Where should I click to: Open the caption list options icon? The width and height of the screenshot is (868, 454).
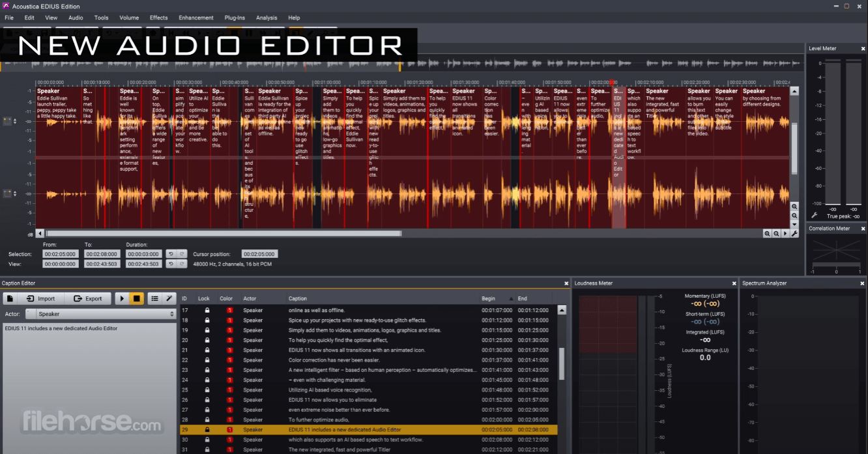pyautogui.click(x=154, y=298)
